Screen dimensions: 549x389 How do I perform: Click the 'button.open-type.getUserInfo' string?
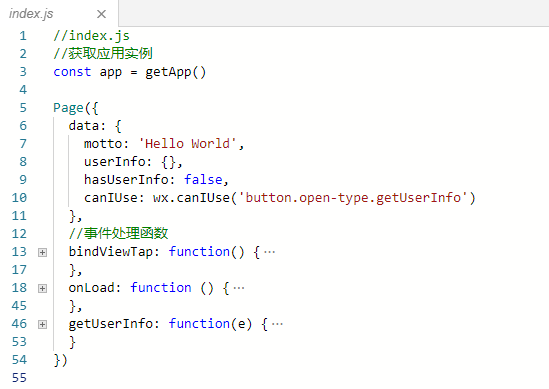click(353, 198)
